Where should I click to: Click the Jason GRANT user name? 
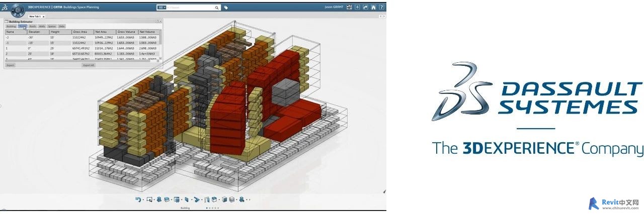[335, 8]
